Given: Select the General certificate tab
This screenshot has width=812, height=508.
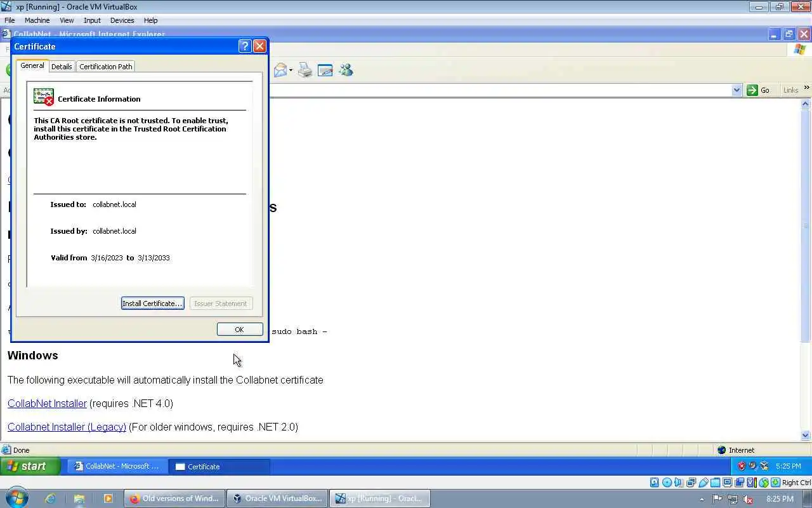Looking at the screenshot, I should pyautogui.click(x=32, y=65).
